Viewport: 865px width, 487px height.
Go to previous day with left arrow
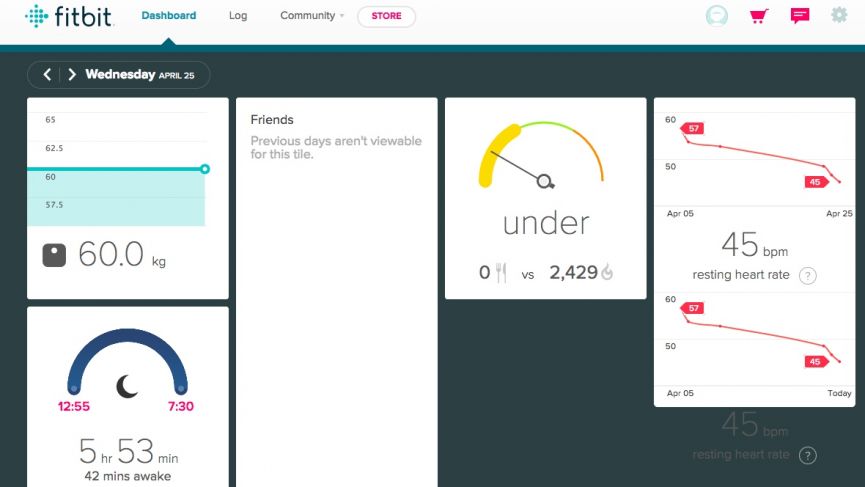pyautogui.click(x=48, y=75)
